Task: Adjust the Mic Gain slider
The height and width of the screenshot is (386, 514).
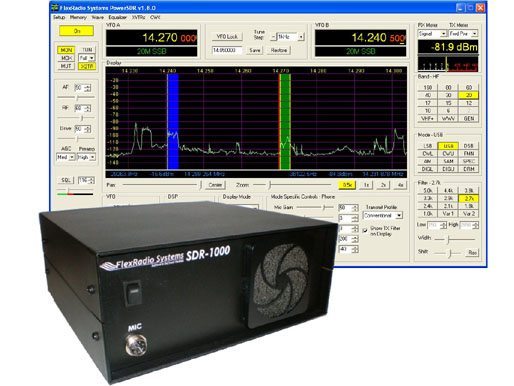Action: (315, 208)
